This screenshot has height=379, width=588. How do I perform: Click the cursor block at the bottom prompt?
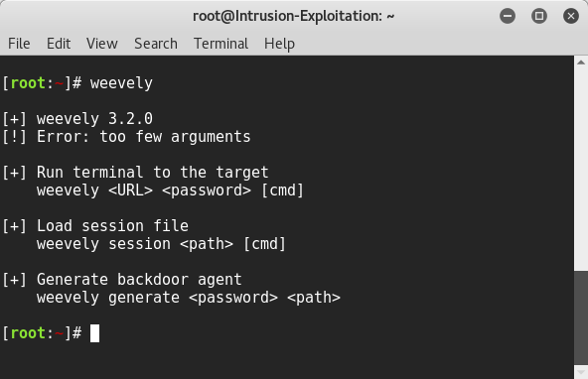click(x=95, y=333)
